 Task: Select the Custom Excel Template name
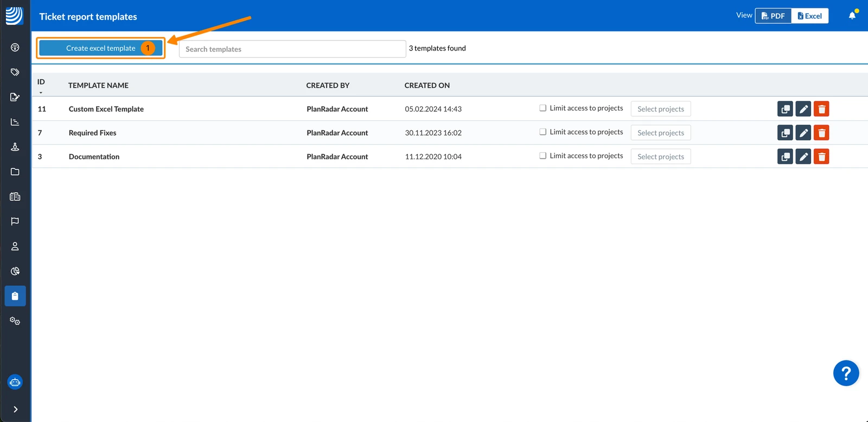tap(106, 109)
